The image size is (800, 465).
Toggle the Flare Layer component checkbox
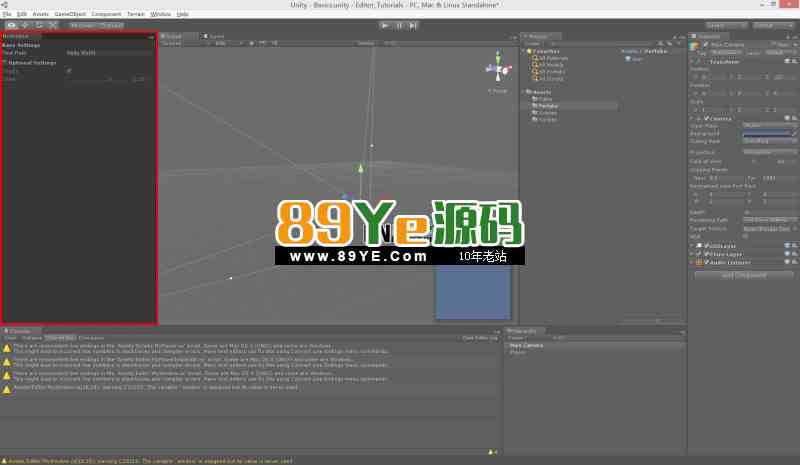tap(707, 254)
